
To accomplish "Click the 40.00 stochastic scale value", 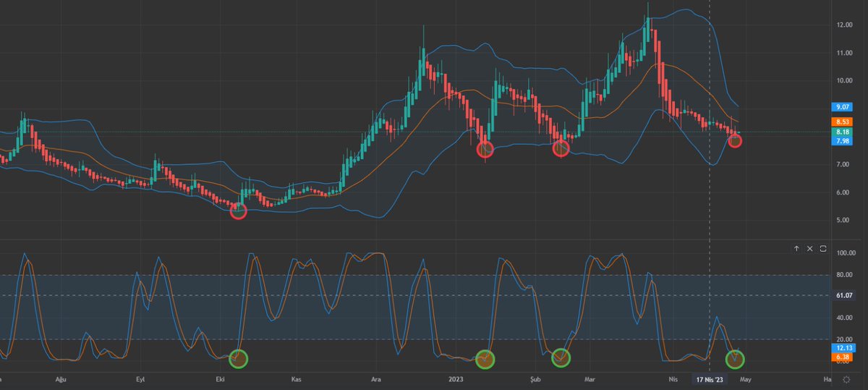I will click(846, 318).
